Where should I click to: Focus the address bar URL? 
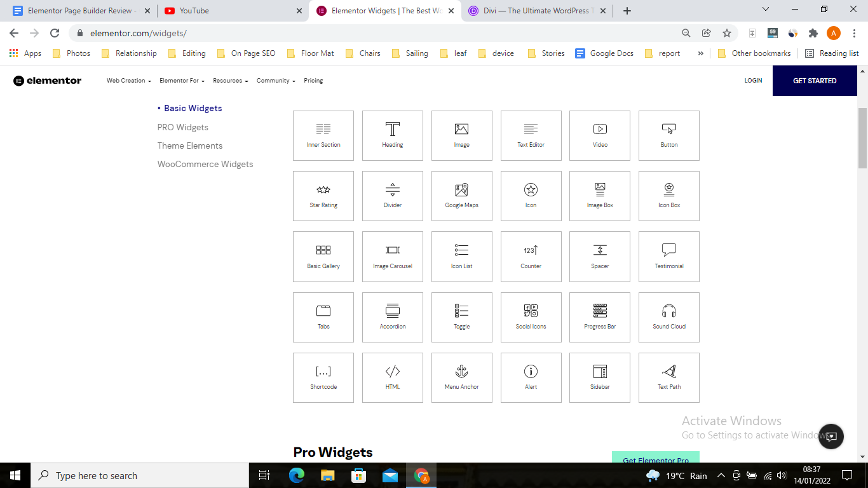139,33
